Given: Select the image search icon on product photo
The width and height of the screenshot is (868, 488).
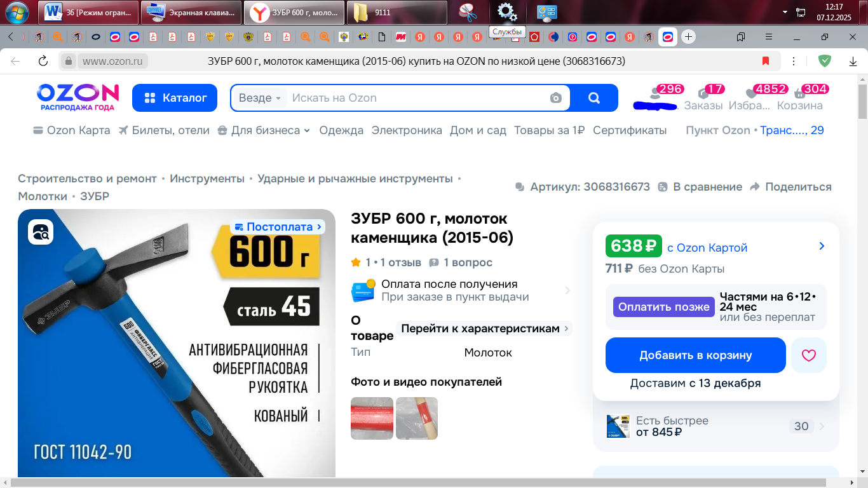Looking at the screenshot, I should click(39, 231).
